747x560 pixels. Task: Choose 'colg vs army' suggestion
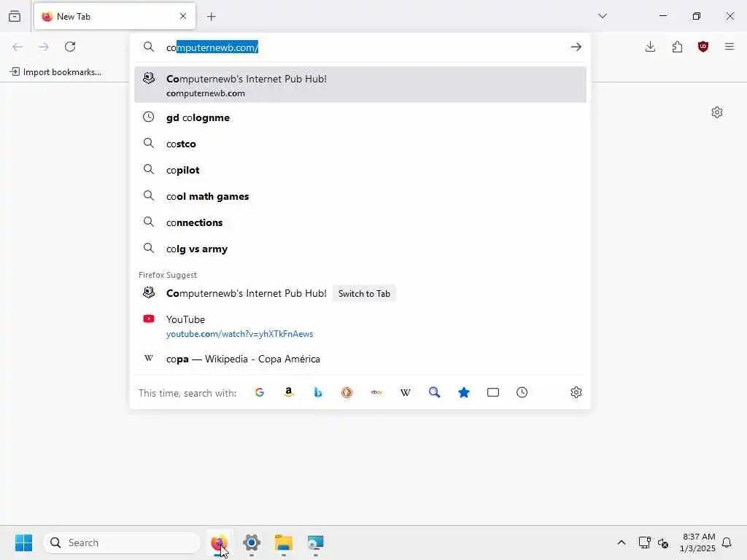360,249
